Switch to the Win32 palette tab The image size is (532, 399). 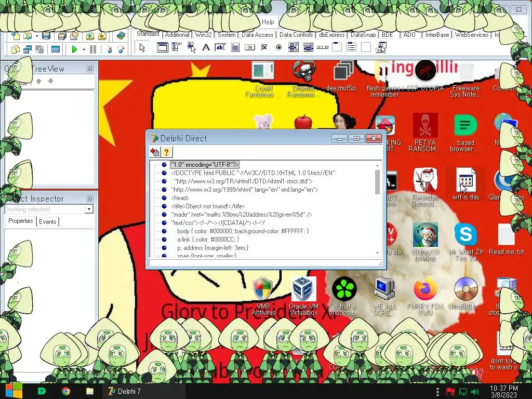pos(203,35)
